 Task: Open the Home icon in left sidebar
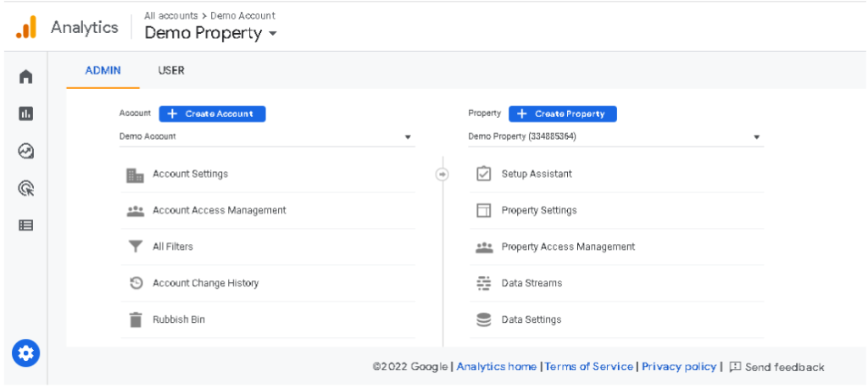coord(25,77)
